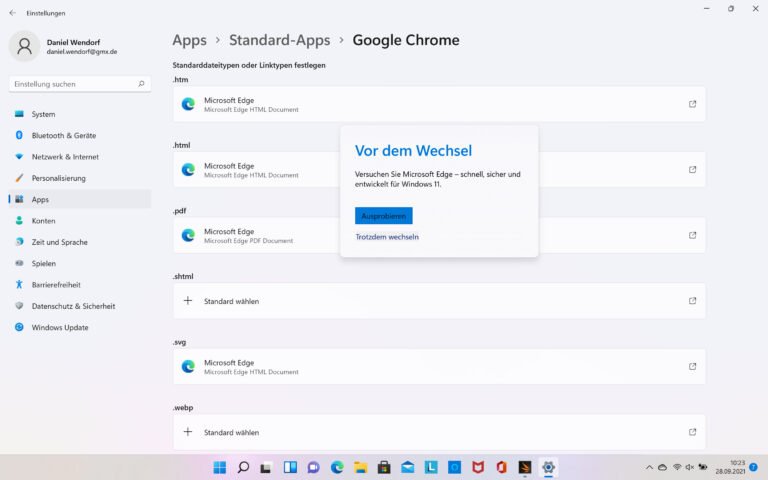This screenshot has width=768, height=480.
Task: Open Spielen settings
Action: tap(80, 263)
